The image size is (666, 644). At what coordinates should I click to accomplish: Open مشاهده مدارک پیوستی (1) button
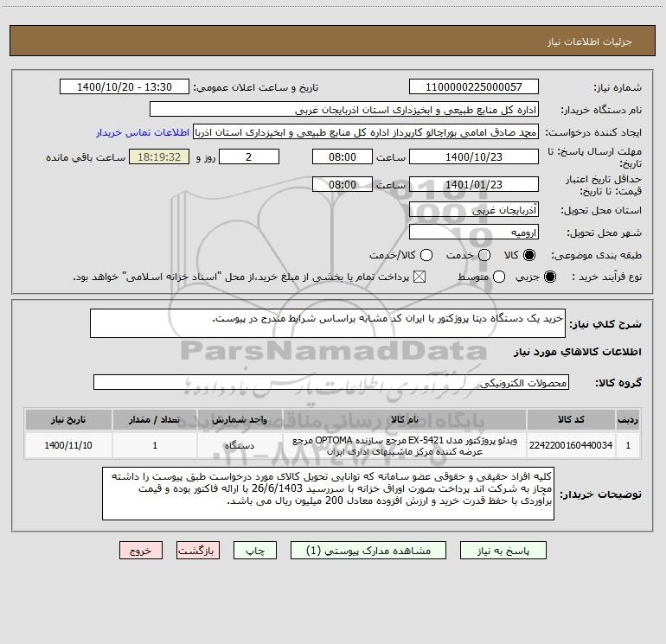[368, 551]
